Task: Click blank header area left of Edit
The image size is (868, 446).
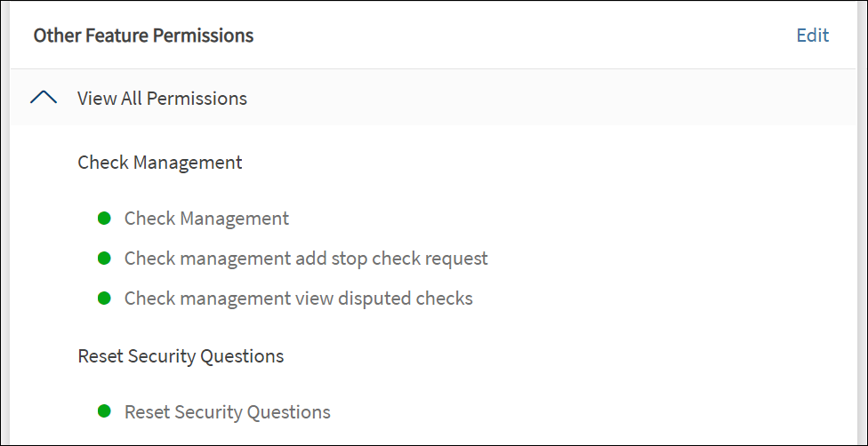Action: [534, 36]
